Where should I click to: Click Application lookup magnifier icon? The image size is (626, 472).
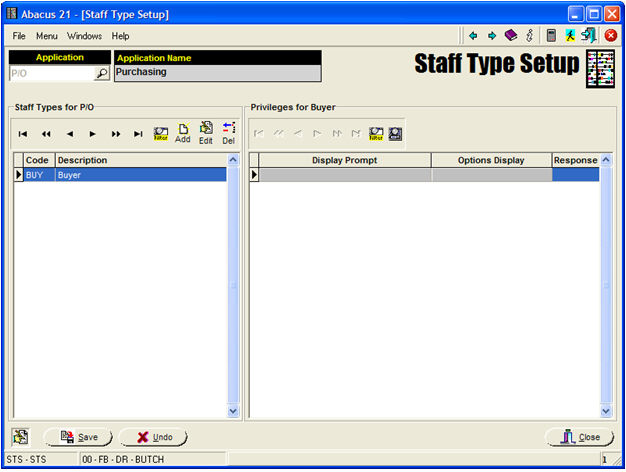coord(101,73)
